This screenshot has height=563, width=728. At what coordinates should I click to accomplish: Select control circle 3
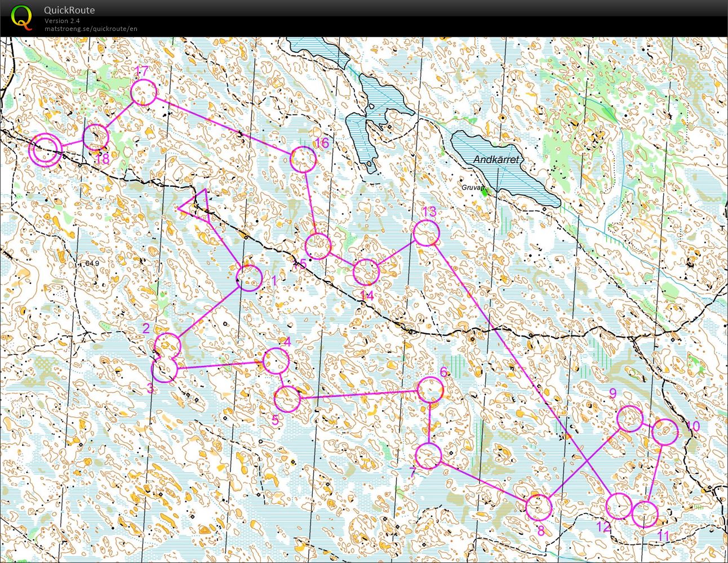point(165,369)
